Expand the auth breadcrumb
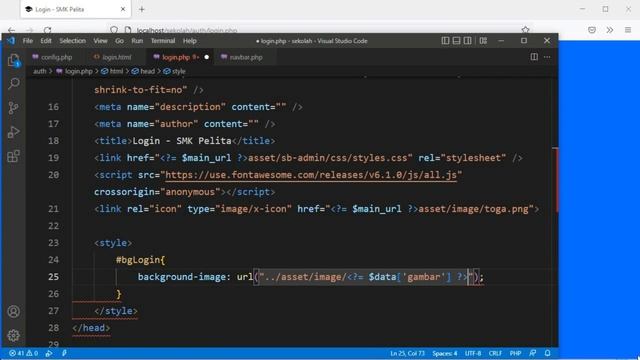The width and height of the screenshot is (640, 360). (x=40, y=71)
